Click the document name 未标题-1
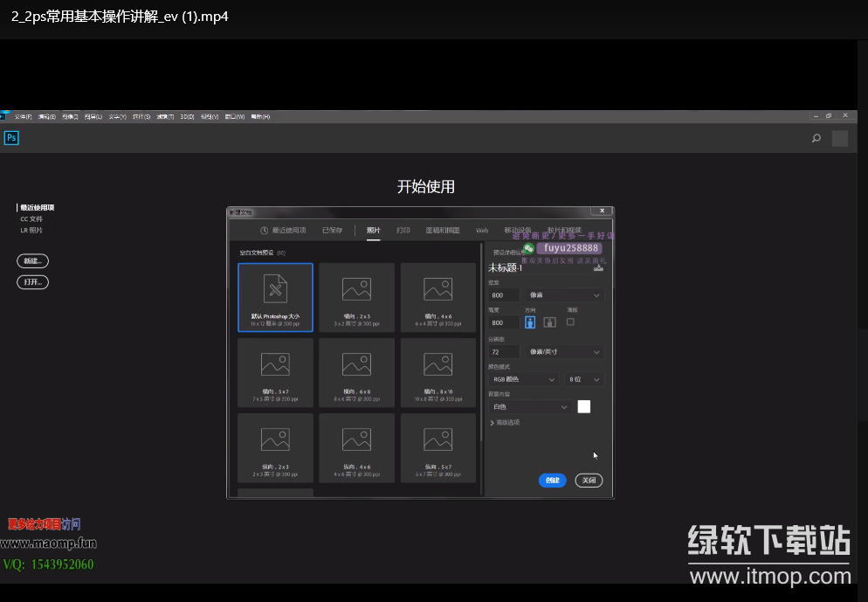The image size is (868, 602). (x=505, y=268)
